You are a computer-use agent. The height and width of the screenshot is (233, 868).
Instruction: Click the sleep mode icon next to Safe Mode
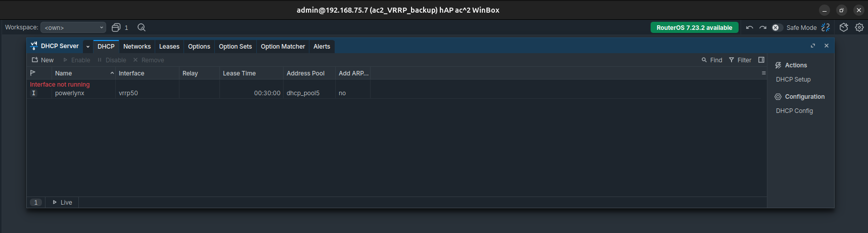point(826,27)
